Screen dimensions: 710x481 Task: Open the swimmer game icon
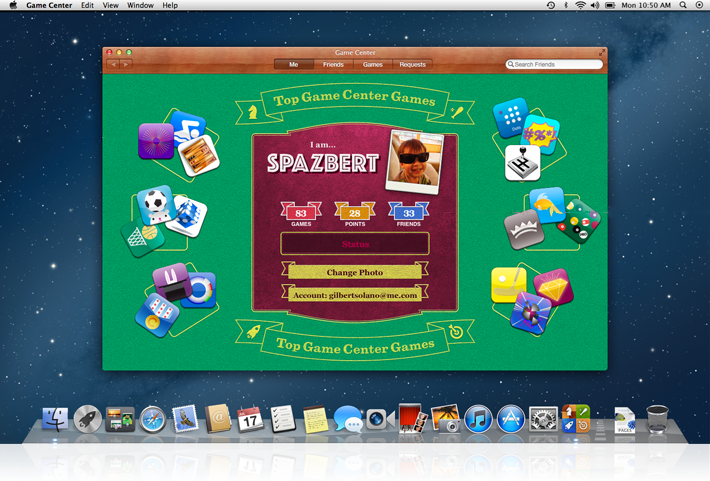pyautogui.click(x=189, y=126)
